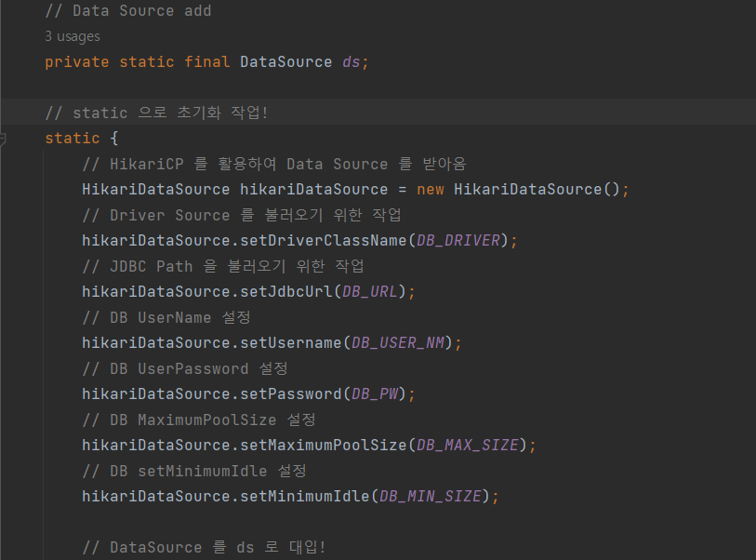Click the HikariDataSource() constructor call
This screenshot has height=560, width=756.
point(537,190)
